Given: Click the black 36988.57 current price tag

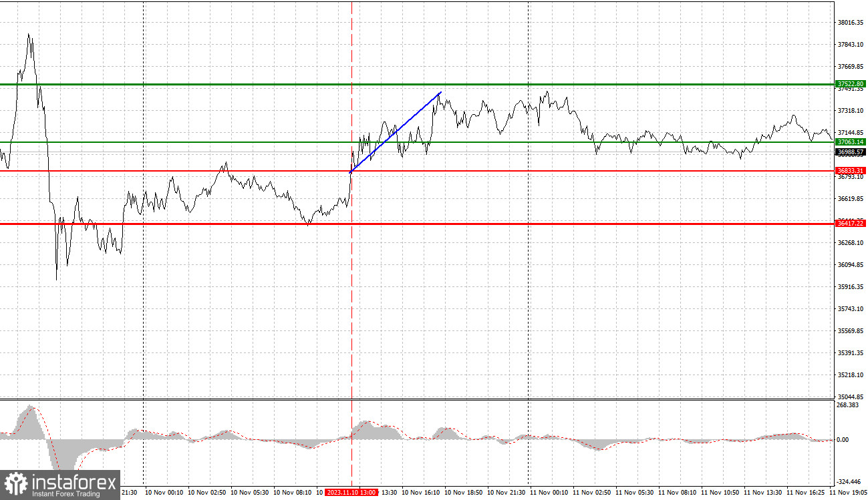Looking at the screenshot, I should 851,152.
